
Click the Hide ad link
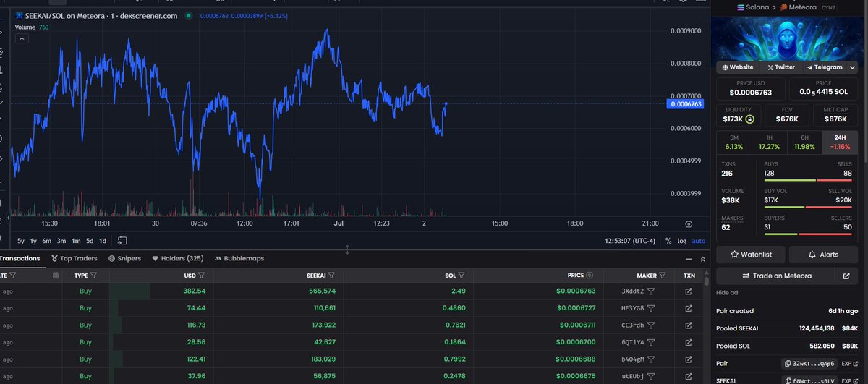point(728,293)
